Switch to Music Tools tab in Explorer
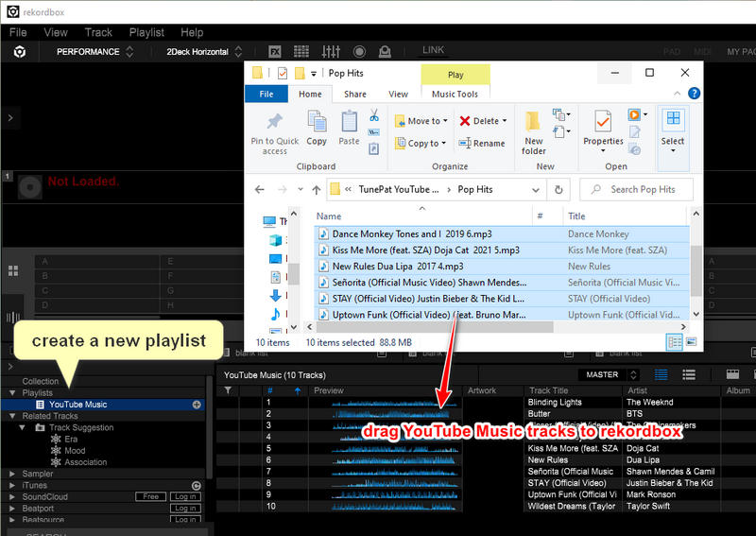 coord(455,95)
